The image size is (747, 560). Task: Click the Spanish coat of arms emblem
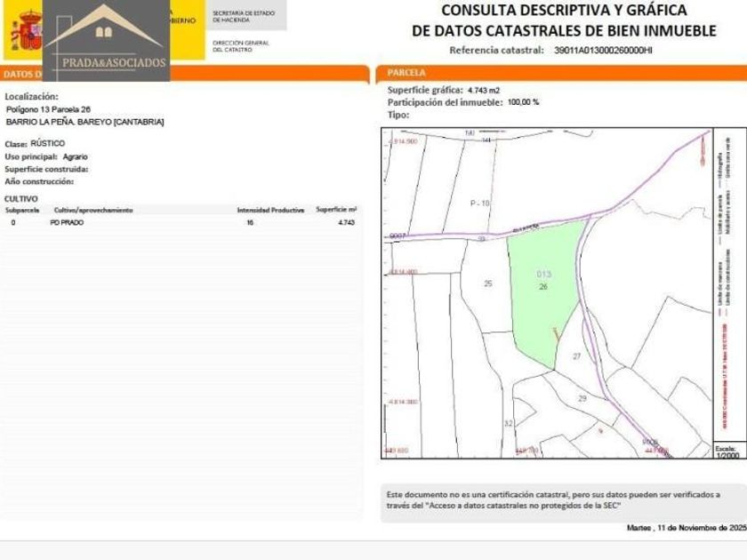pos(25,31)
